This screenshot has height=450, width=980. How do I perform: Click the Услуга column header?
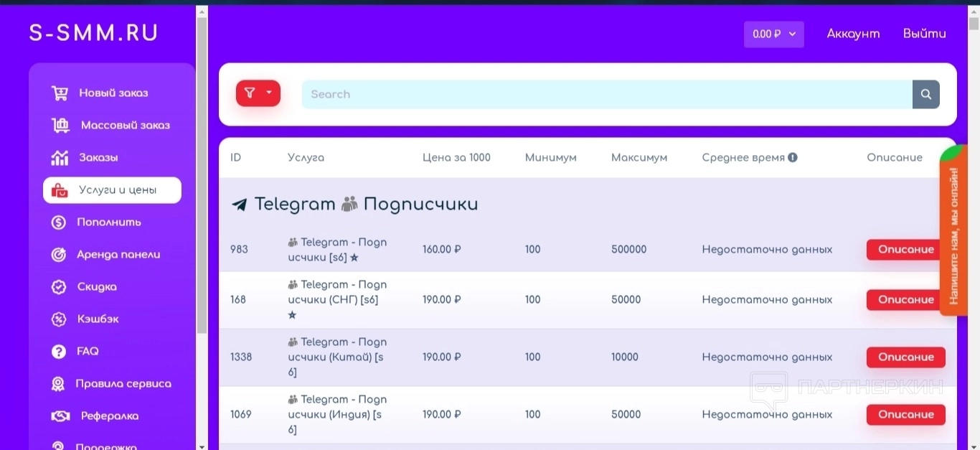(x=306, y=158)
